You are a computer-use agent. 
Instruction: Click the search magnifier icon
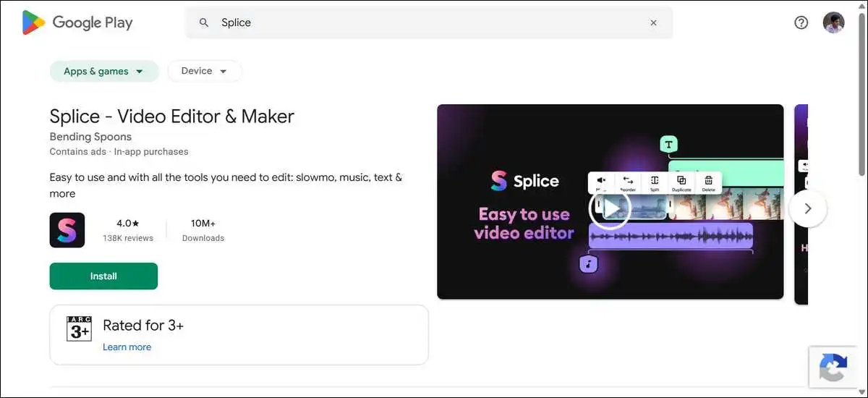[x=205, y=22]
